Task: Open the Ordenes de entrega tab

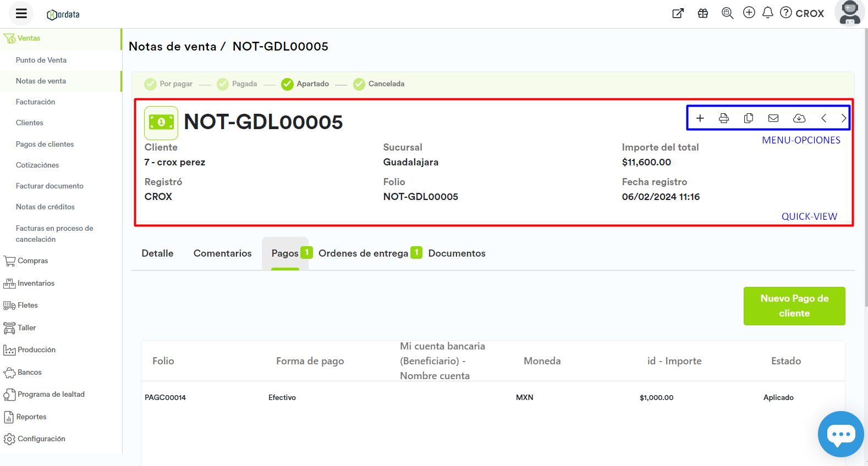Action: [364, 253]
